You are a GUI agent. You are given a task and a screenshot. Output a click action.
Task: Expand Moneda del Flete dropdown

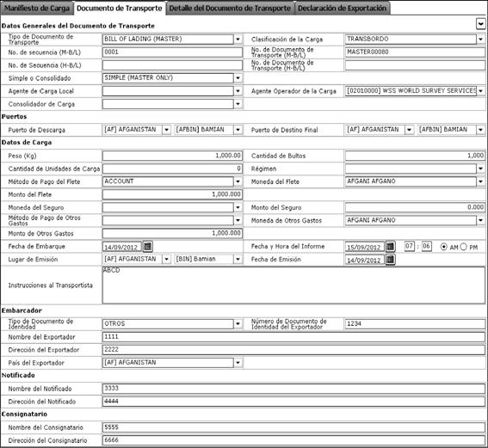(x=480, y=181)
